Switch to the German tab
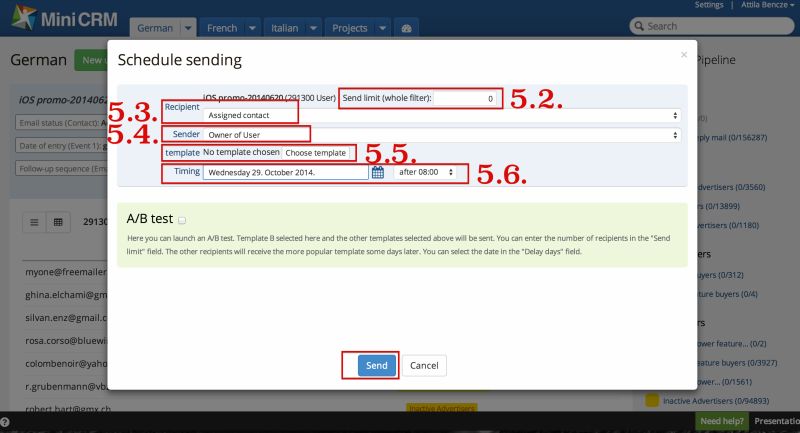The height and width of the screenshot is (433, 800). click(155, 28)
